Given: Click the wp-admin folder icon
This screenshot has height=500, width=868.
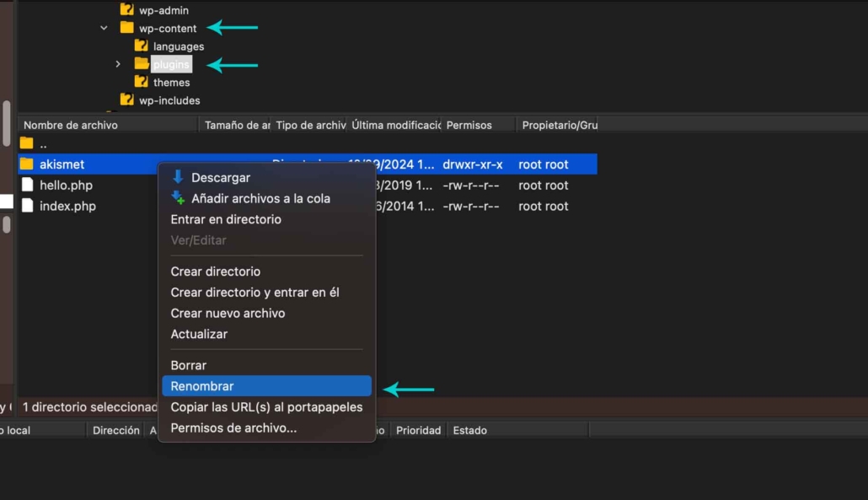Looking at the screenshot, I should (126, 10).
